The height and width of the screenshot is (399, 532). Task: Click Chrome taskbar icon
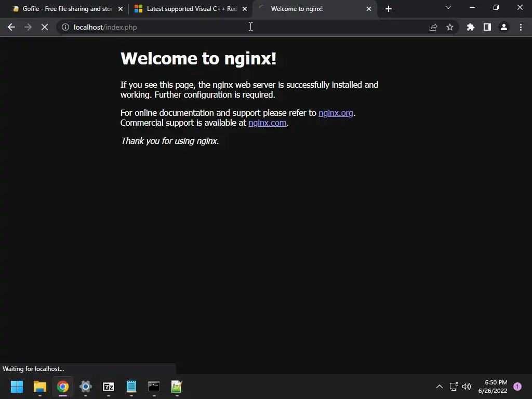63,387
